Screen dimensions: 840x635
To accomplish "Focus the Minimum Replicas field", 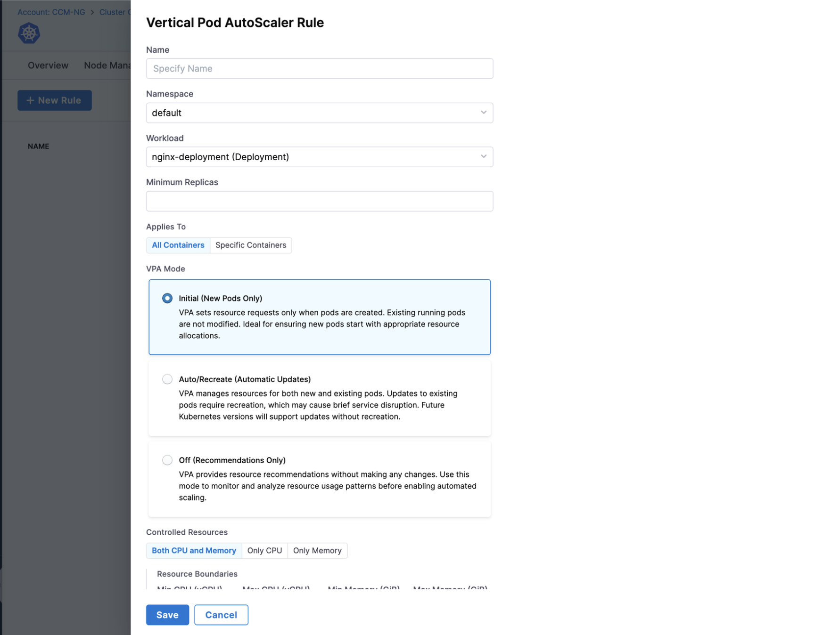I will point(319,201).
